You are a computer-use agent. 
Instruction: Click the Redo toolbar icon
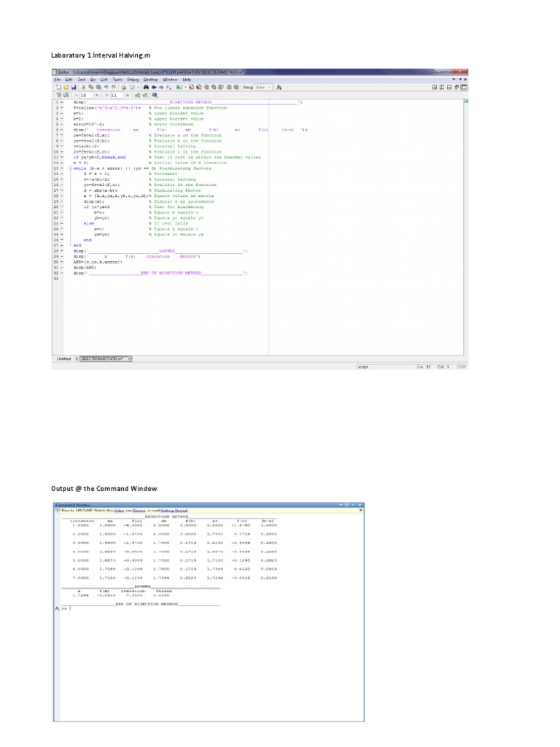click(114, 88)
